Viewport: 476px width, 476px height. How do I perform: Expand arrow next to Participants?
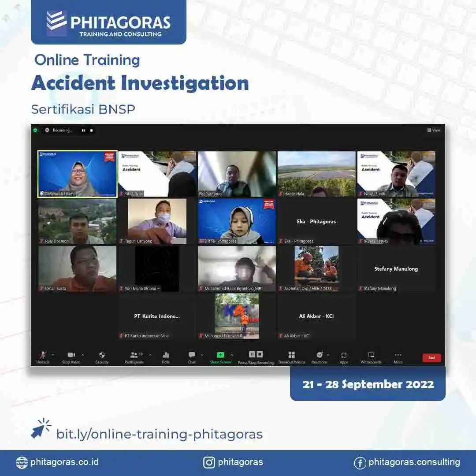(x=150, y=354)
